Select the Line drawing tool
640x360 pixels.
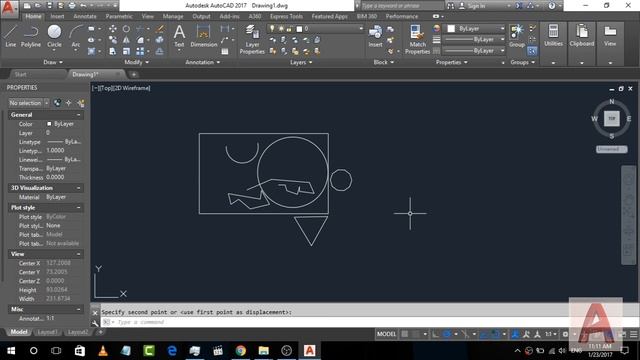(x=11, y=36)
